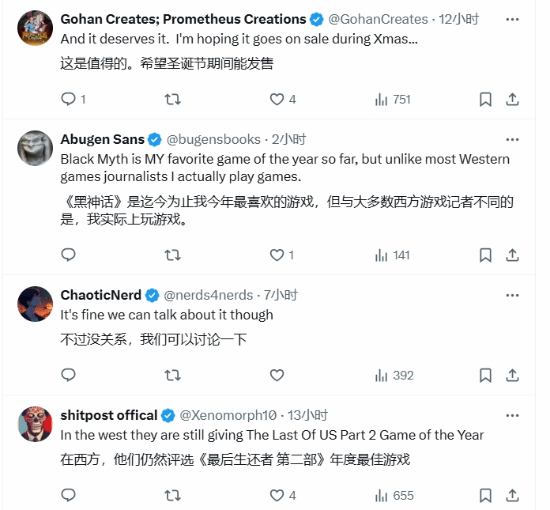Share the ChaoticNerd tweet

(x=512, y=375)
